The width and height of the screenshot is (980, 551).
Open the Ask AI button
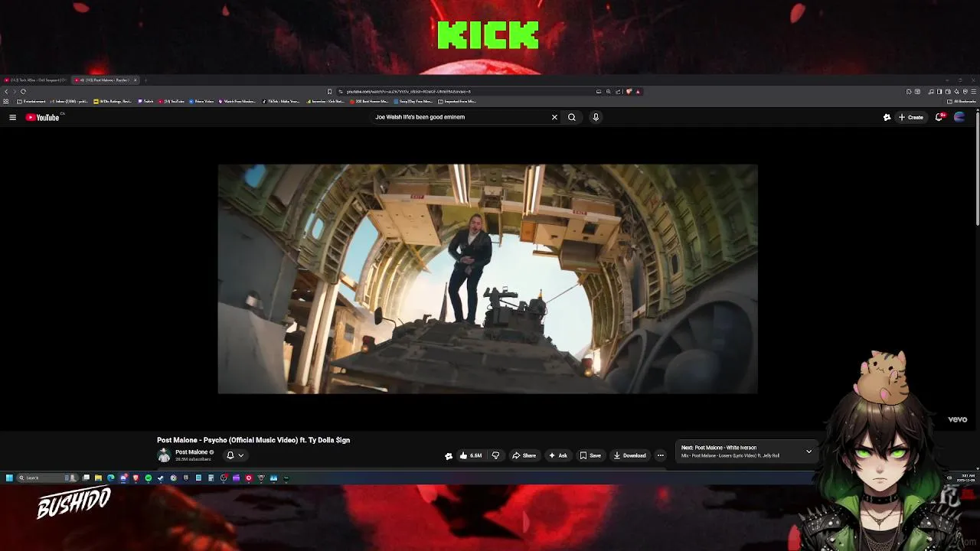point(558,455)
